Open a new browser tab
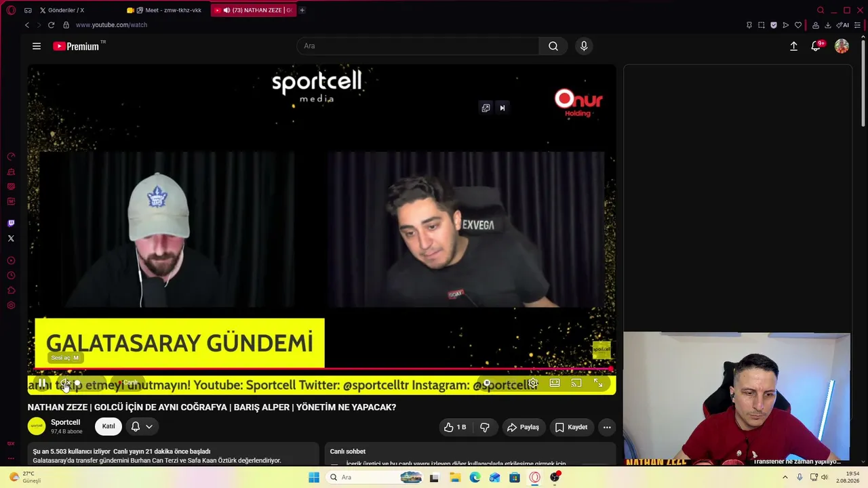Viewport: 868px width, 488px height. pos(302,10)
